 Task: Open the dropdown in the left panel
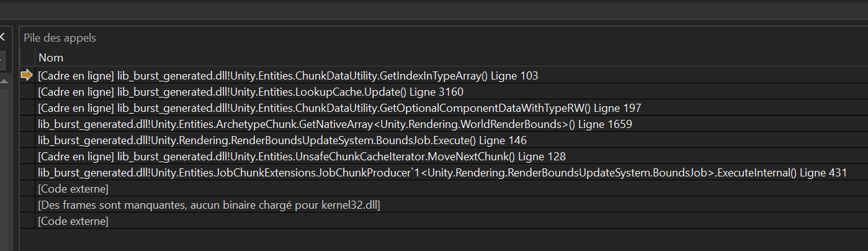[2, 60]
